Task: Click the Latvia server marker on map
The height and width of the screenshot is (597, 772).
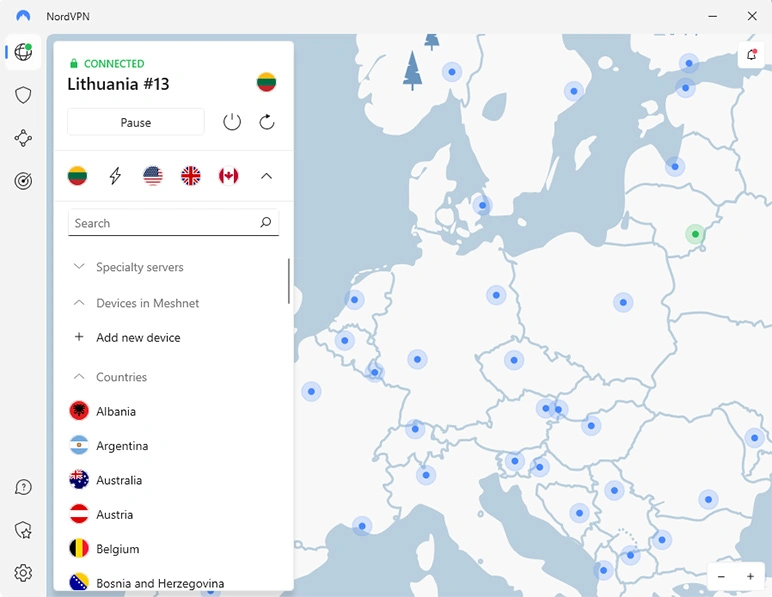Action: click(x=675, y=166)
